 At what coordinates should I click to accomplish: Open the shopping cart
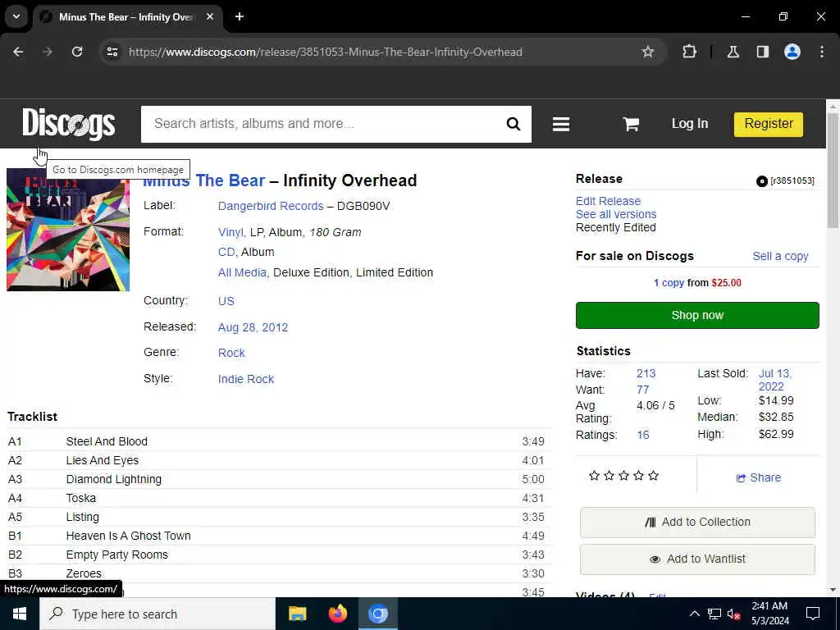pyautogui.click(x=631, y=125)
